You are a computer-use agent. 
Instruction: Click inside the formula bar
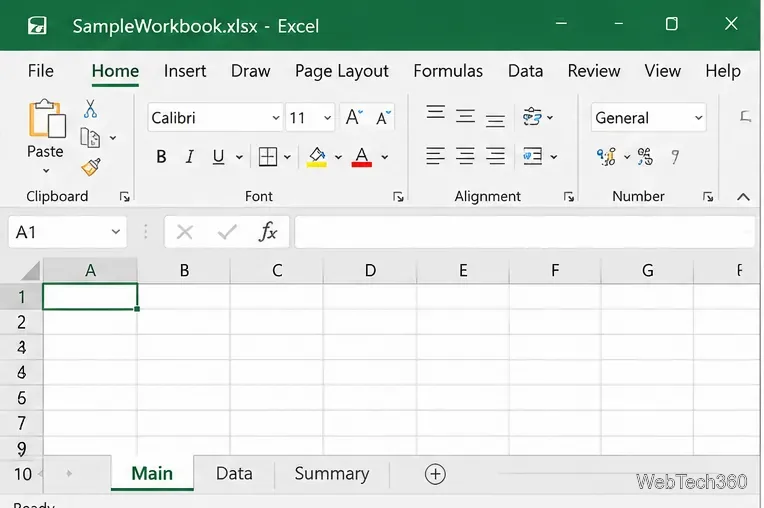tap(525, 232)
